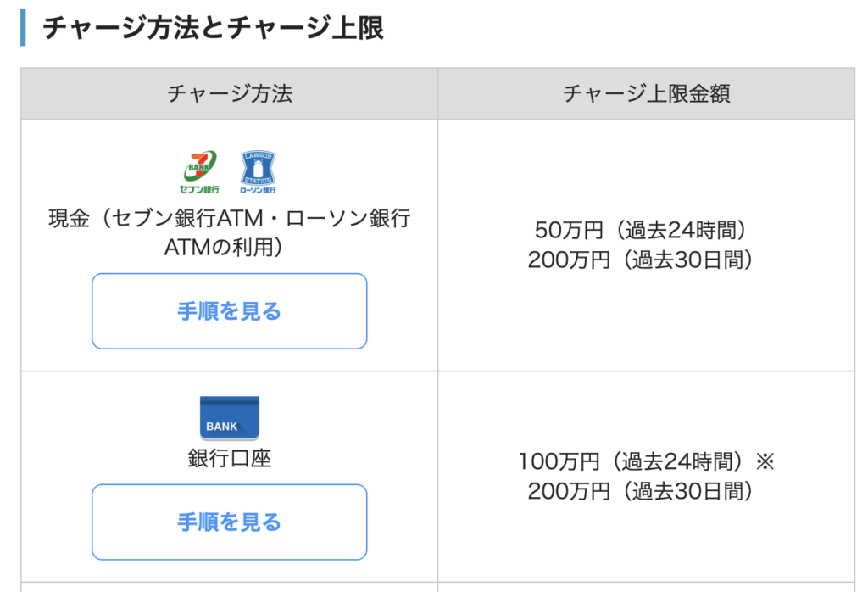Click the チャージ方法とチャージ上限 section heading
Screen dimensions: 868x592
coord(213,28)
